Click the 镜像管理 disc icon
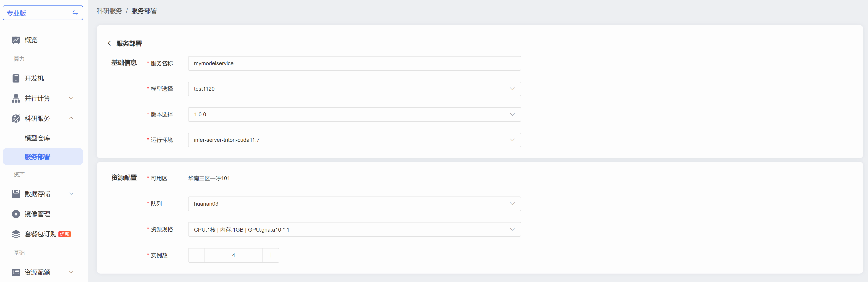This screenshot has height=282, width=868. pos(16,214)
